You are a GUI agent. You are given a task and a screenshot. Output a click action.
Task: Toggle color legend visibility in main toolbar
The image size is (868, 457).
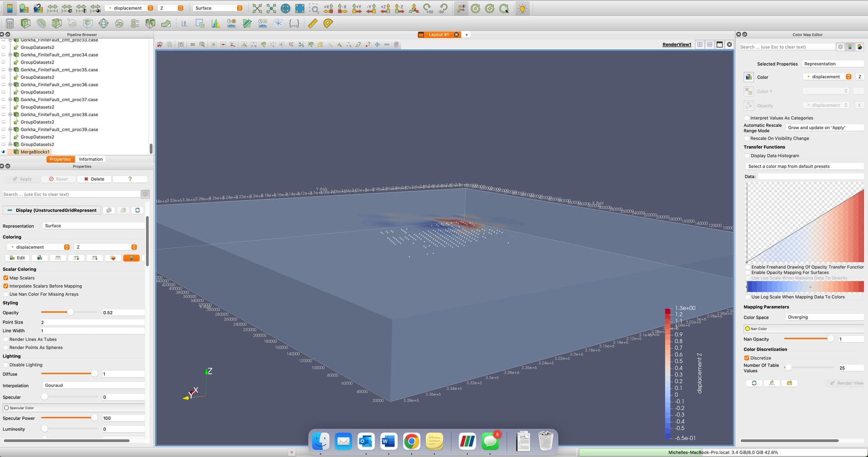9,8
